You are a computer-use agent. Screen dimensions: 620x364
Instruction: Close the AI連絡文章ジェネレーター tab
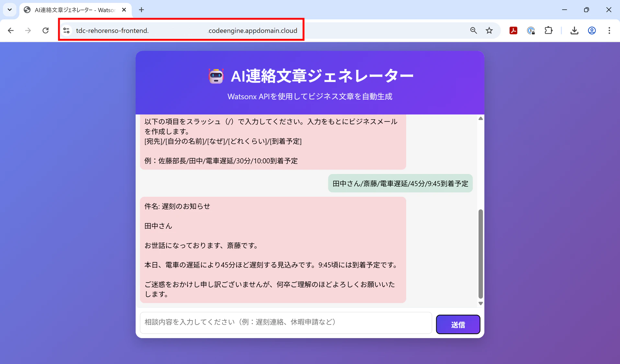(124, 10)
